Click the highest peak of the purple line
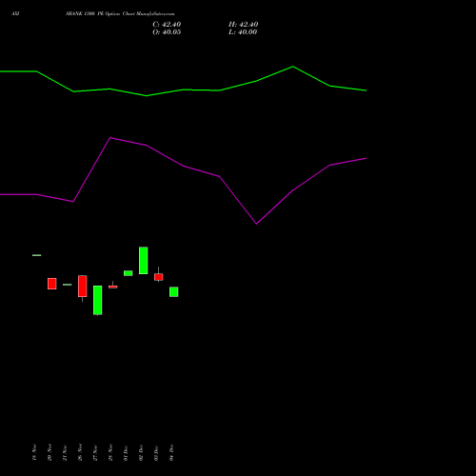The image size is (476, 476). [110, 138]
